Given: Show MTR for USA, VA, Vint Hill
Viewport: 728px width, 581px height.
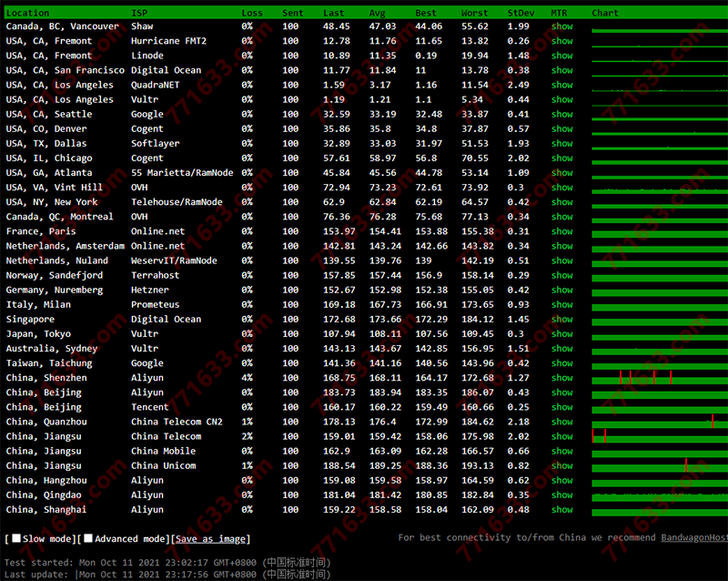Looking at the screenshot, I should click(x=561, y=188).
